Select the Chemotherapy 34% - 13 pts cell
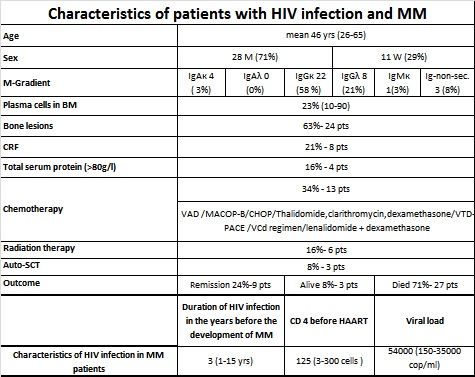This screenshot has width=475, height=377. tap(326, 189)
